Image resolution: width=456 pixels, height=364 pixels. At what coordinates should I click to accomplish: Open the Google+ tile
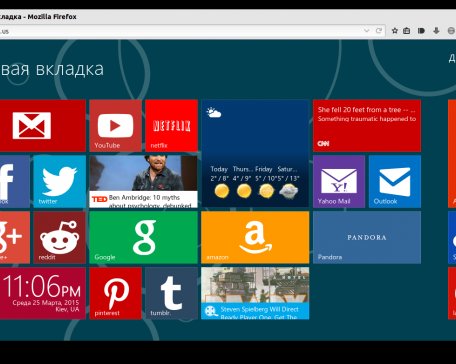(15, 237)
